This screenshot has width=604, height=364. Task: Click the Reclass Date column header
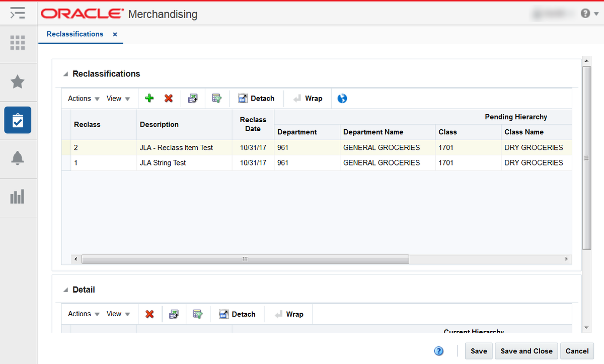coord(253,124)
